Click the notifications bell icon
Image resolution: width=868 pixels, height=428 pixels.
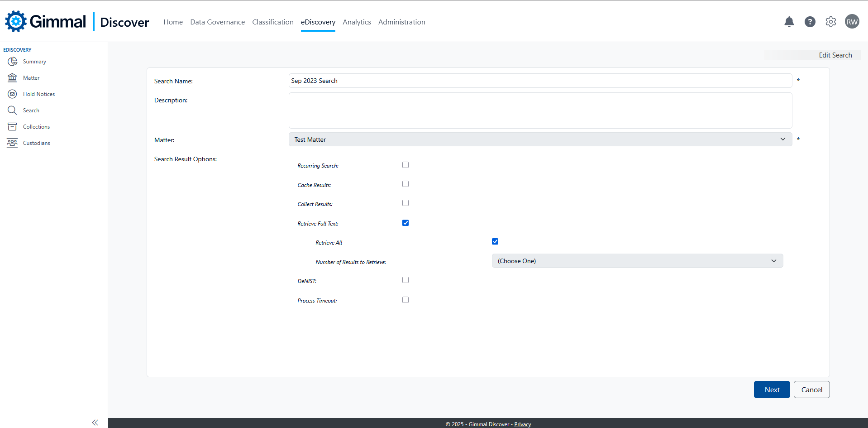[x=789, y=22]
